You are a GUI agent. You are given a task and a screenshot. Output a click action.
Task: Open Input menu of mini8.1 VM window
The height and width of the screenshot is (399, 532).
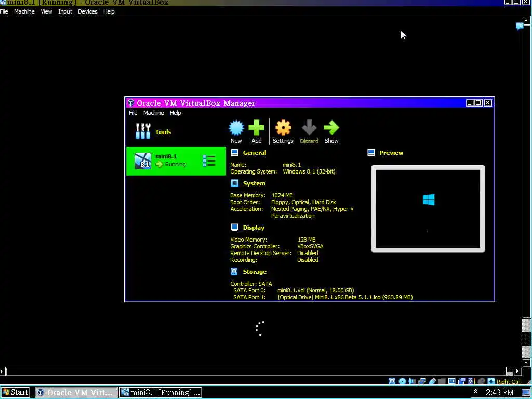65,11
